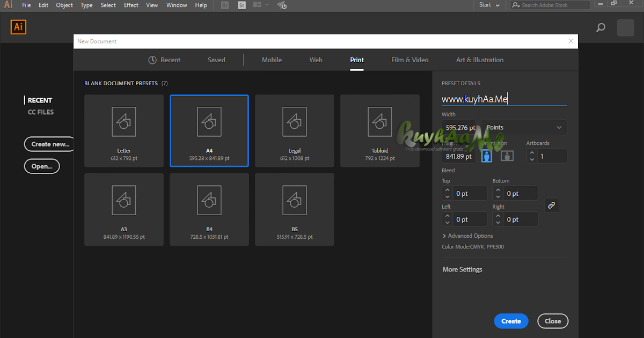Screen dimensions: 644x338
Task: Switch to the Art & Illustration tab
Action: pyautogui.click(x=480, y=60)
